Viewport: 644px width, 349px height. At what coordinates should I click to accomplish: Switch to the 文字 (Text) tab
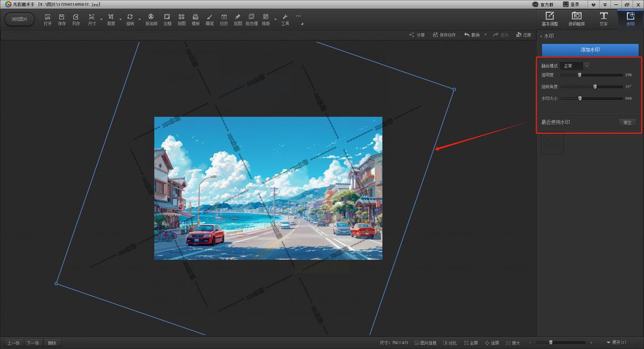click(604, 19)
